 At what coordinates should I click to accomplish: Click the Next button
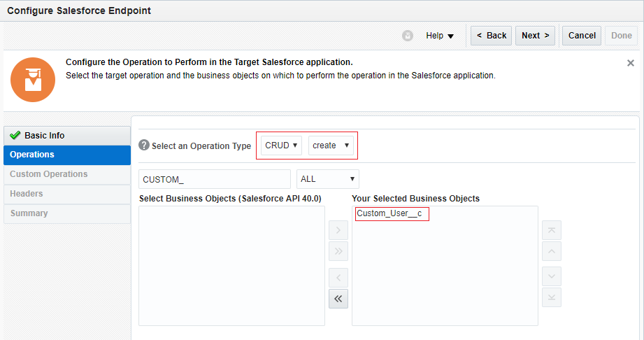pos(535,36)
